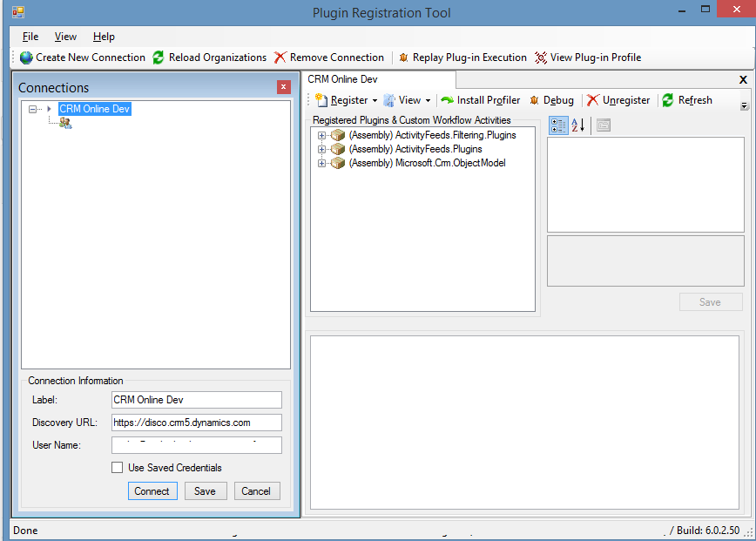Enable Use Saved Credentials checkbox
The height and width of the screenshot is (541, 756).
tap(117, 468)
